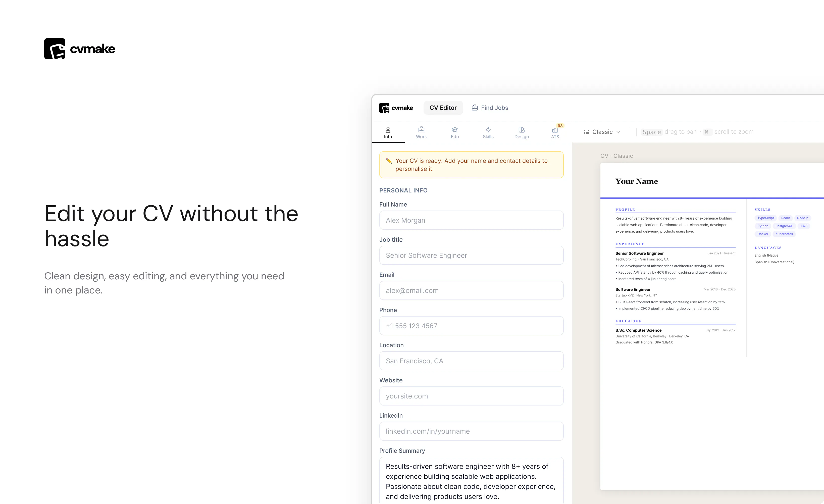Click 'Graduated with Honors. GPA 3.8/4.0' line

tap(644, 342)
